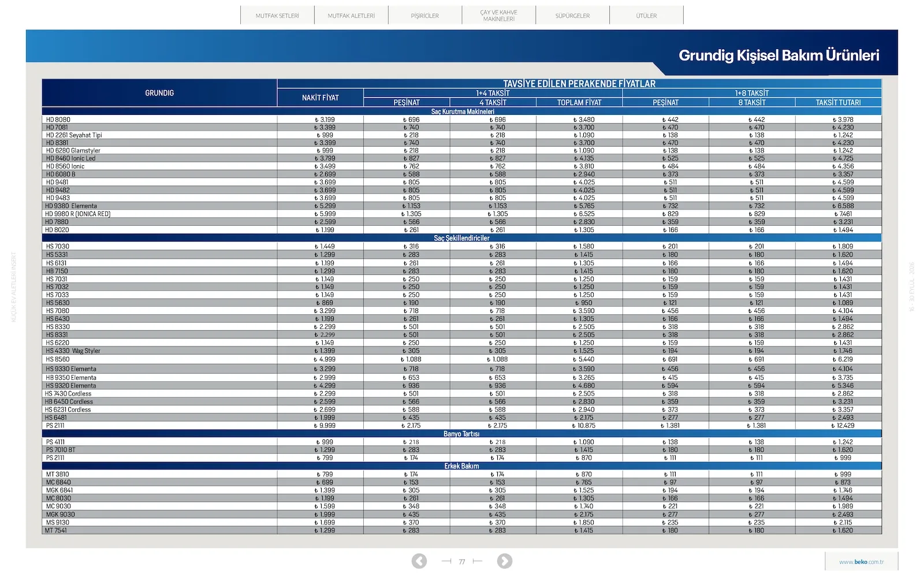The width and height of the screenshot is (924, 574).
Task: Click the PS 4111 product name
Action: tap(55, 442)
